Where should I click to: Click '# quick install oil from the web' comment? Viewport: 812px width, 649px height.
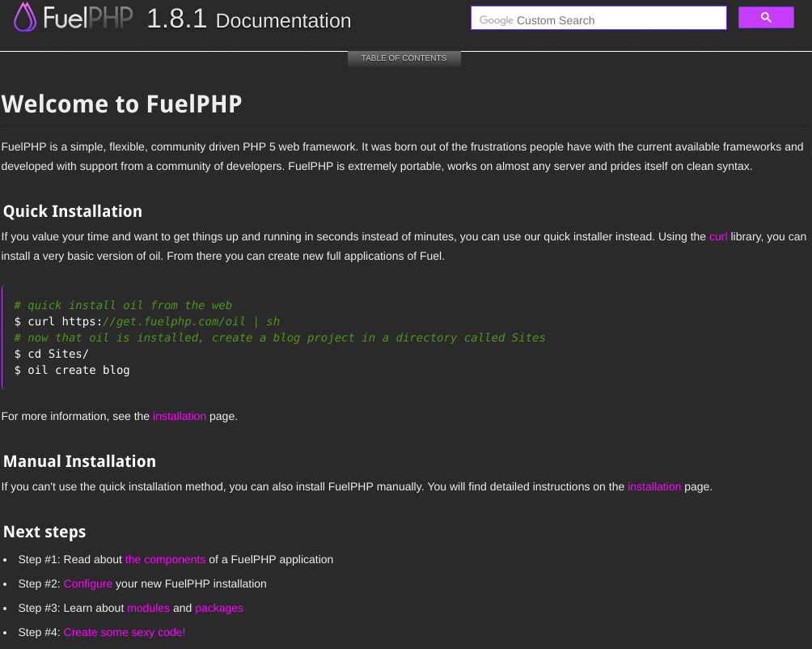click(x=123, y=306)
